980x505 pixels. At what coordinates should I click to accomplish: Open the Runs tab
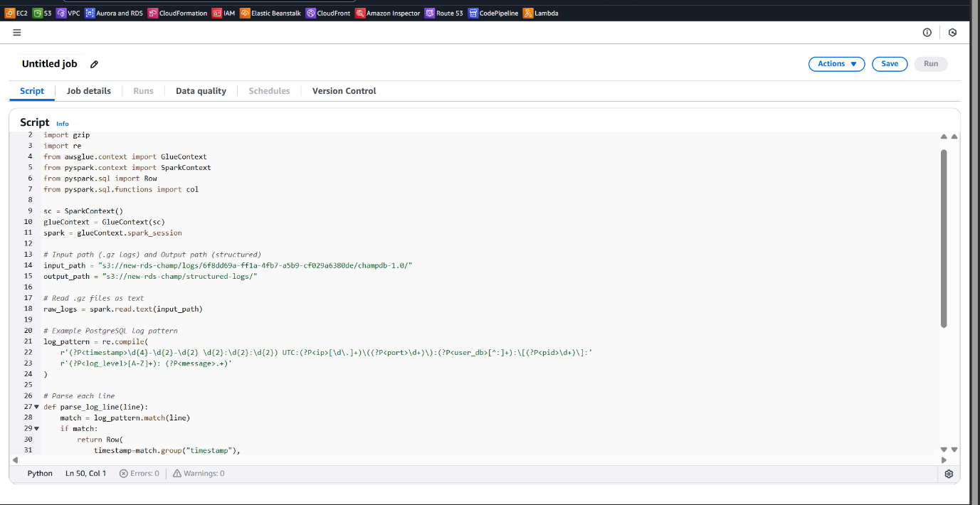click(x=143, y=91)
